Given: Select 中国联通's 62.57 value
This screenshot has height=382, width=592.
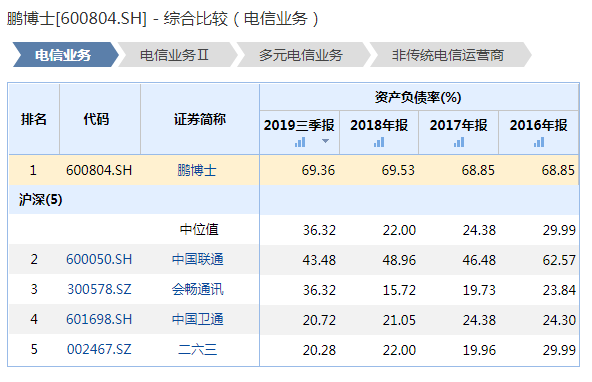Looking at the screenshot, I should pos(559,260).
